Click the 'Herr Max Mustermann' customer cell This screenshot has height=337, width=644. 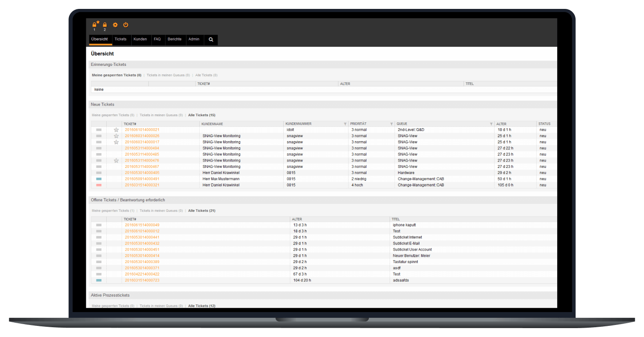point(221,179)
